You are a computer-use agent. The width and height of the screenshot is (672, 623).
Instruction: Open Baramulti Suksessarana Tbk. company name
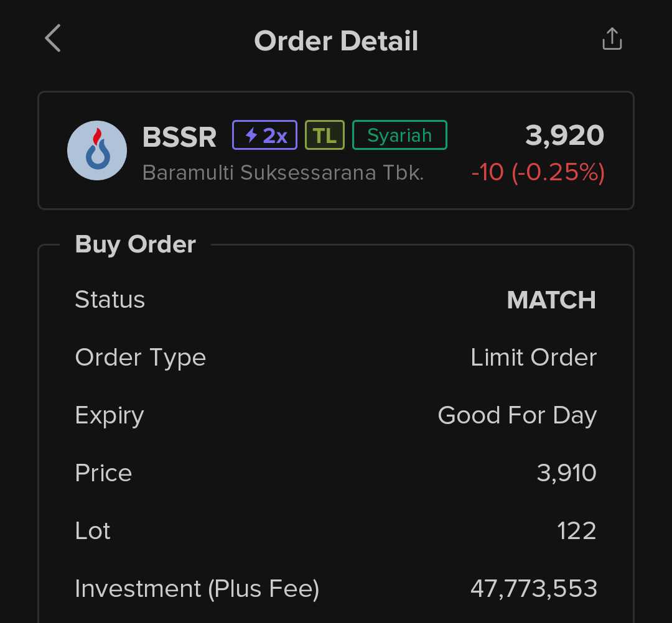pos(283,172)
